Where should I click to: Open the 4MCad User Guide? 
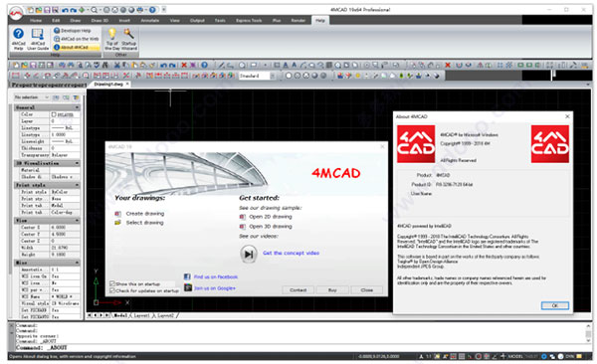pos(38,39)
